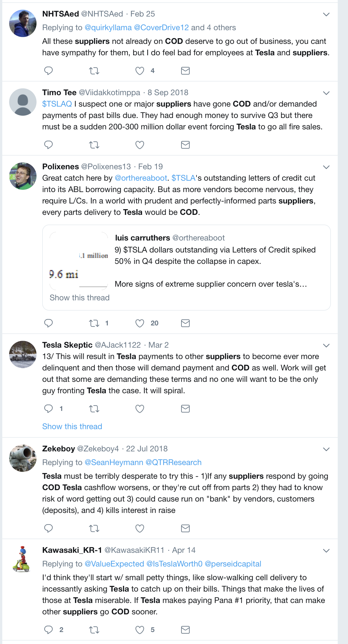This screenshot has width=348, height=644.
Task: Click 'Show this thread' under Tesla Skeptic's tweet
Action: (x=72, y=426)
